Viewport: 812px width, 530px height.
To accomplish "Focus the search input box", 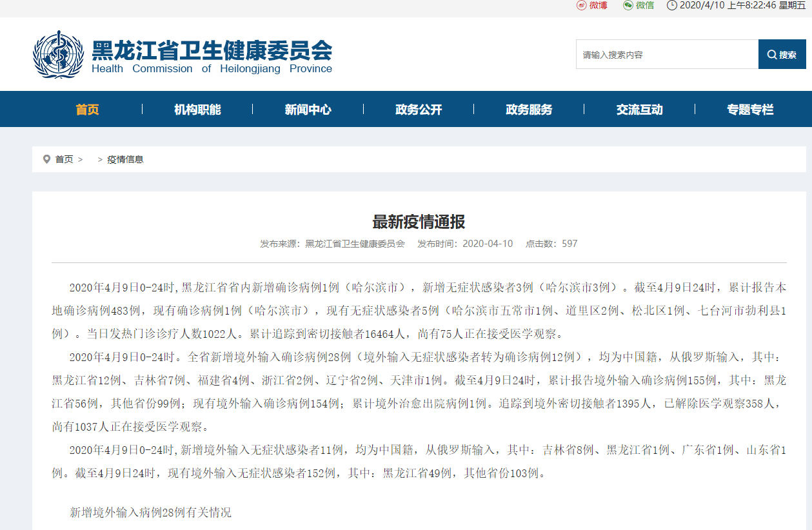I will [666, 55].
